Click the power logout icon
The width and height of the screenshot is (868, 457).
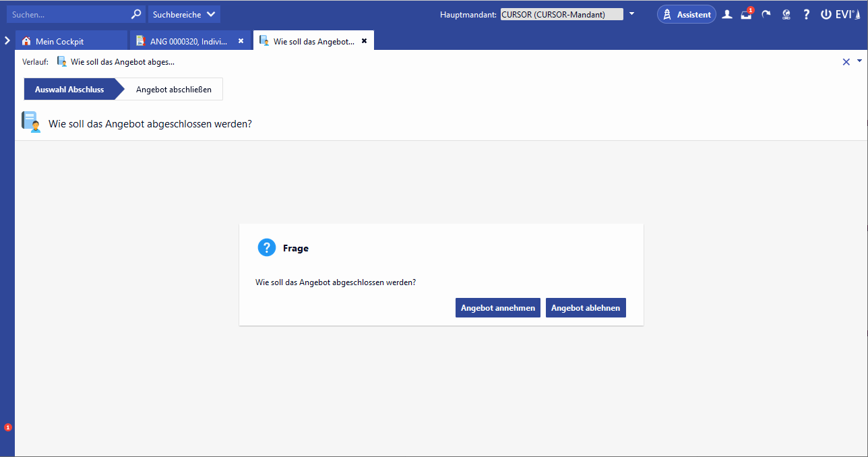click(x=826, y=14)
